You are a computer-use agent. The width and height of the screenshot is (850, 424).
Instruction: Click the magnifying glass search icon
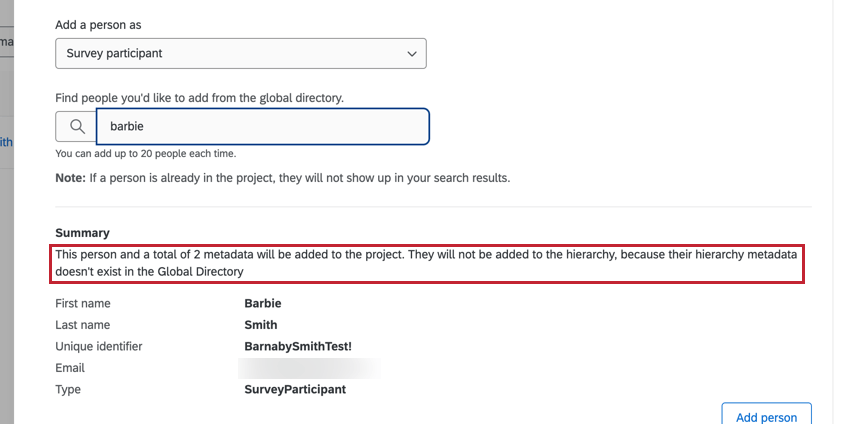point(76,127)
